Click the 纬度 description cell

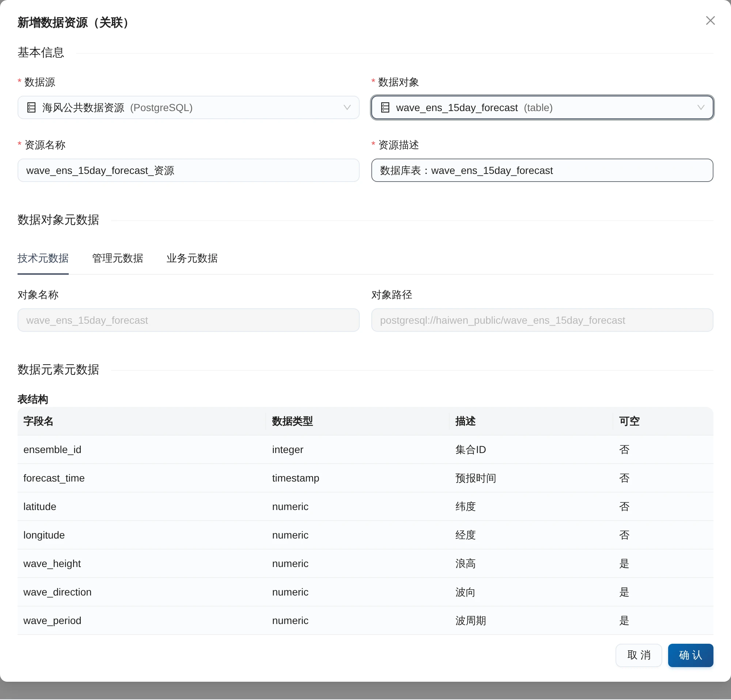tap(531, 506)
